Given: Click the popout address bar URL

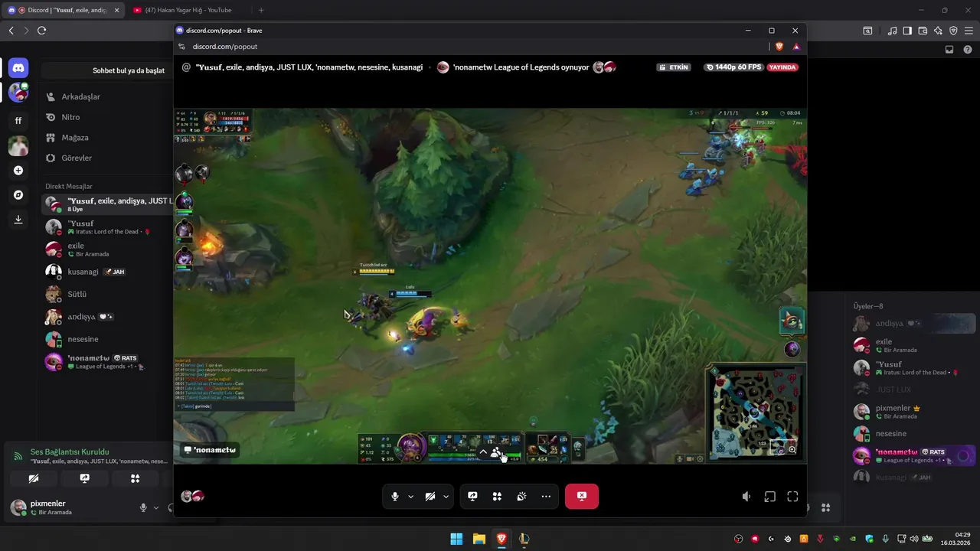Looking at the screenshot, I should click(x=224, y=47).
